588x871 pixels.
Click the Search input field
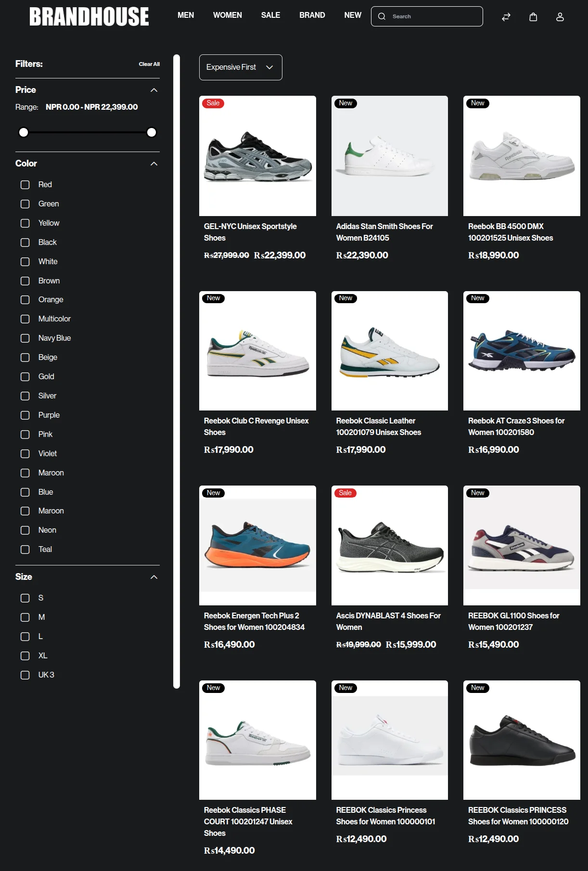pos(427,16)
